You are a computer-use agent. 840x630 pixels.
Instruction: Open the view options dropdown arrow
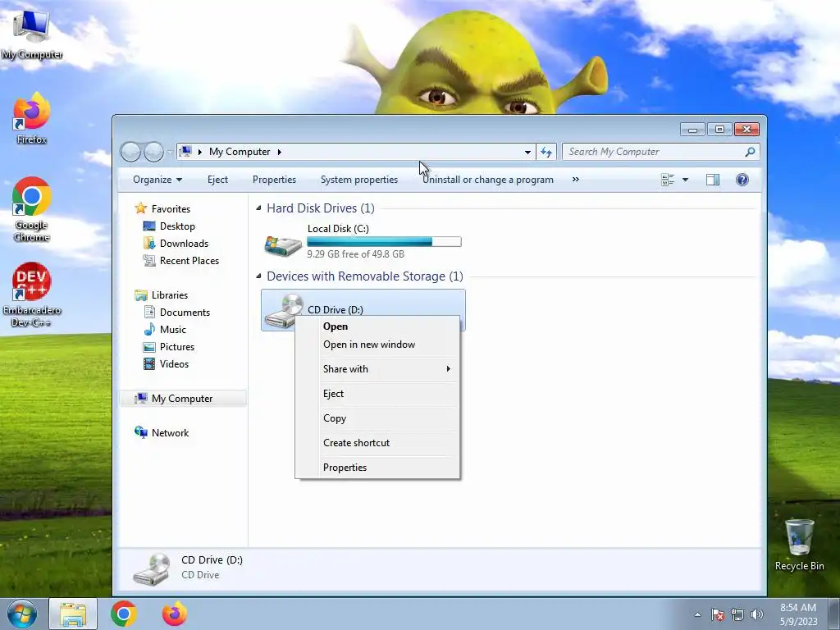(x=685, y=180)
